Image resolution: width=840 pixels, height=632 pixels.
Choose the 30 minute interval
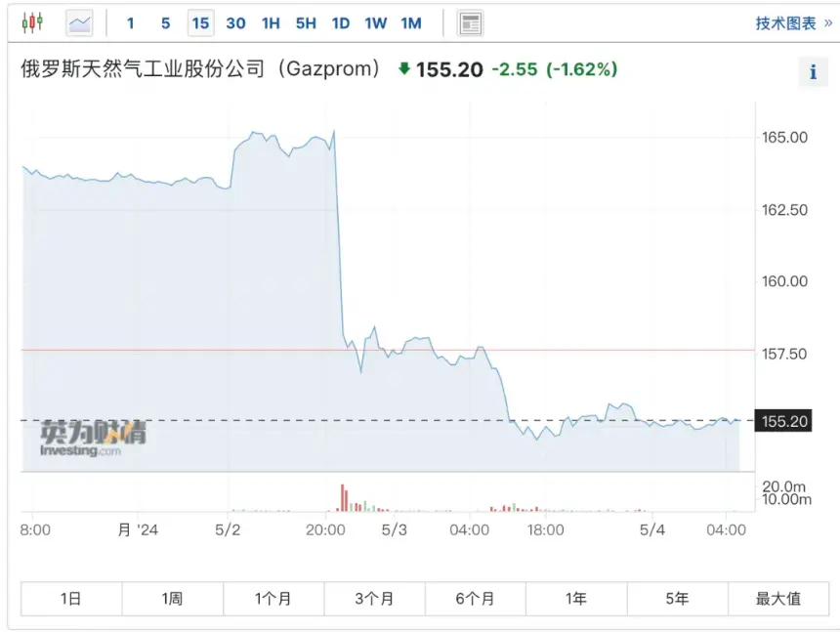[x=235, y=22]
